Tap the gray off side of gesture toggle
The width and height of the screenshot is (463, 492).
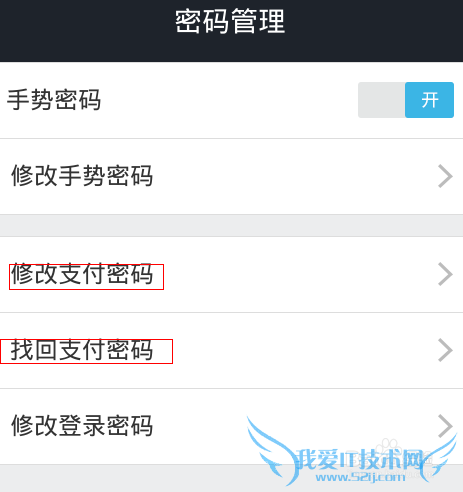click(x=382, y=100)
